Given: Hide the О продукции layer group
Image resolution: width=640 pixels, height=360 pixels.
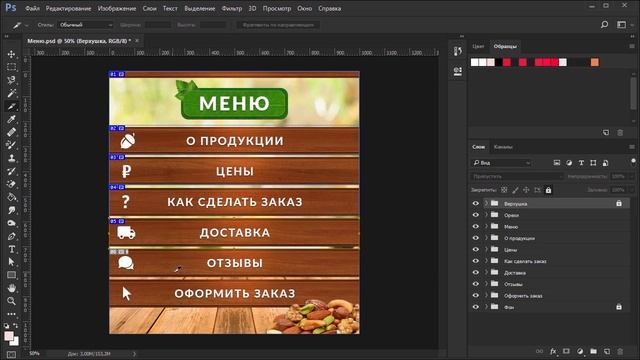Looking at the screenshot, I should coord(476,238).
